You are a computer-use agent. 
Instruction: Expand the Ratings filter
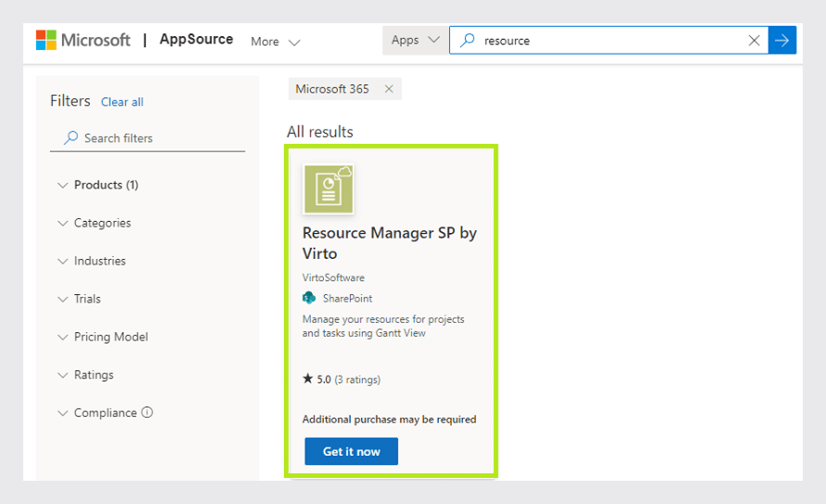(x=84, y=374)
